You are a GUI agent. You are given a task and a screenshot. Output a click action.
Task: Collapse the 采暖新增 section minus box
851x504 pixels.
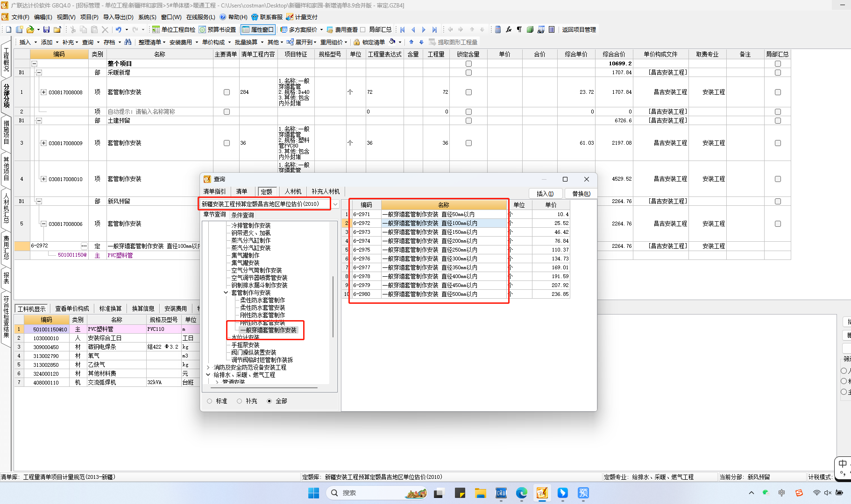[39, 73]
